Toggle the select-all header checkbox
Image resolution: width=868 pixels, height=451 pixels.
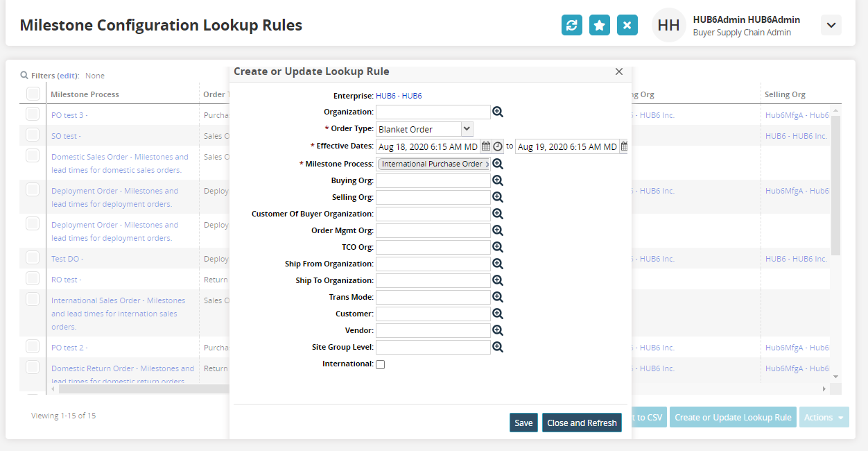33,94
